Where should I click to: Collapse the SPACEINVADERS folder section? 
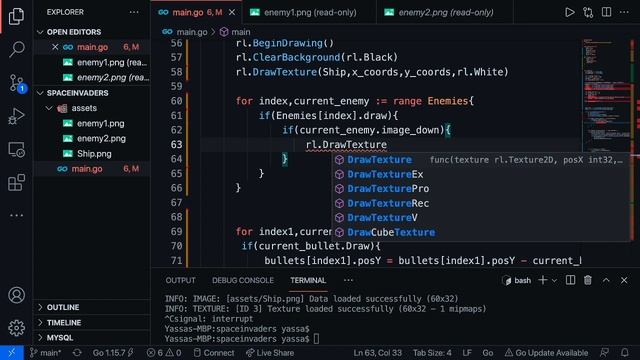(x=91, y=93)
